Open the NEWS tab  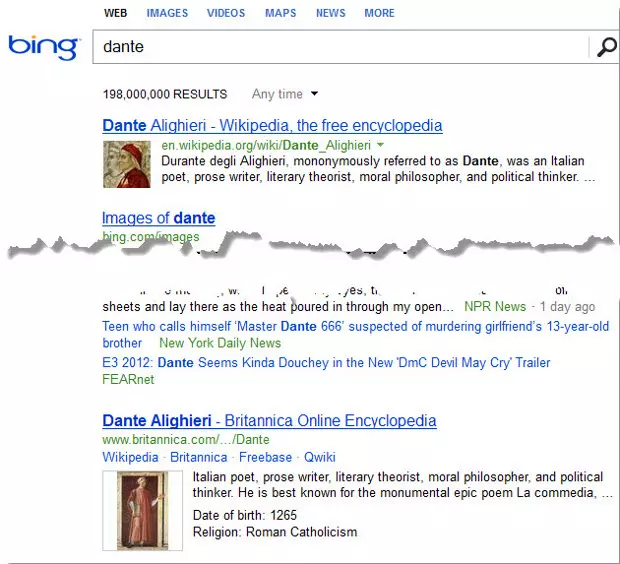click(331, 13)
